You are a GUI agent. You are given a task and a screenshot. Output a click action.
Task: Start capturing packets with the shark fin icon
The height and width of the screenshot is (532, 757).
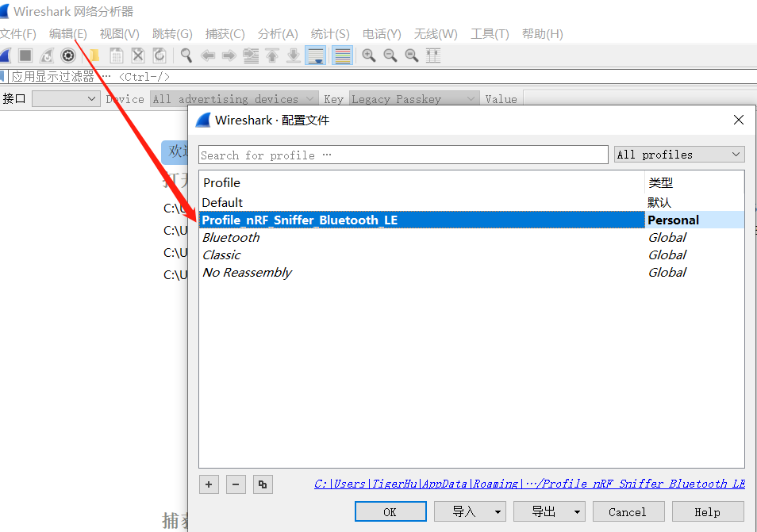(5, 55)
